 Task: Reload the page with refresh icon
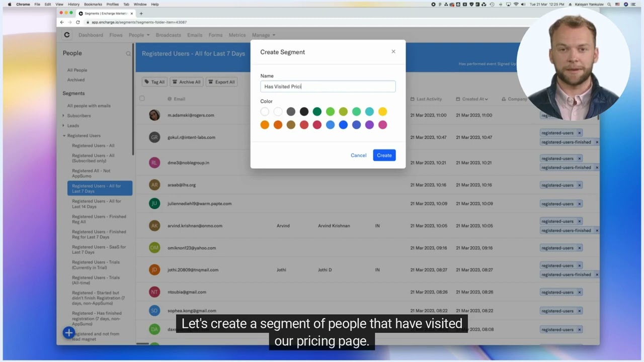coord(78,22)
